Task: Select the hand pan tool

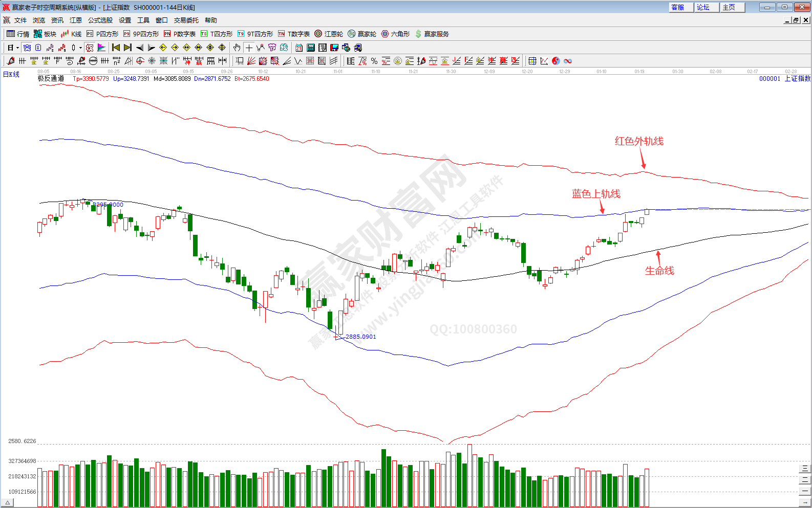Action: click(237, 48)
